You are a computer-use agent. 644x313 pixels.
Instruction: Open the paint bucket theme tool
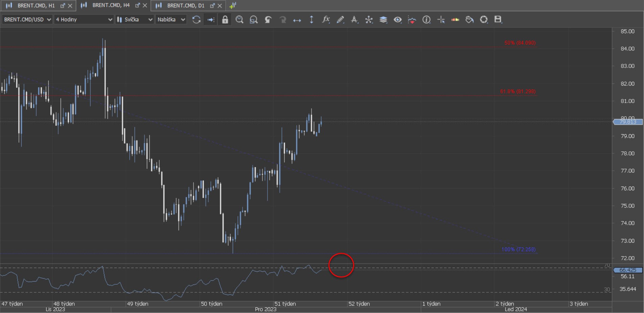(x=469, y=20)
